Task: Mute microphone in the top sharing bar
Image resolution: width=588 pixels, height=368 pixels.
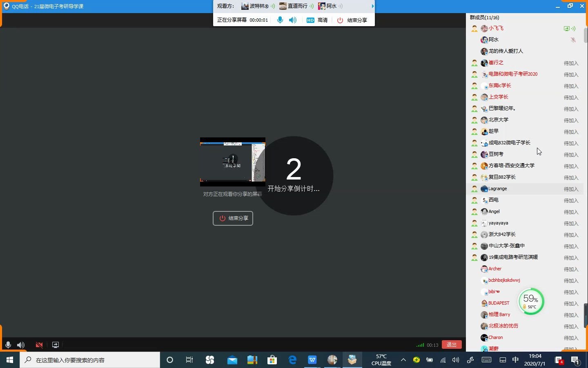Action: click(280, 20)
